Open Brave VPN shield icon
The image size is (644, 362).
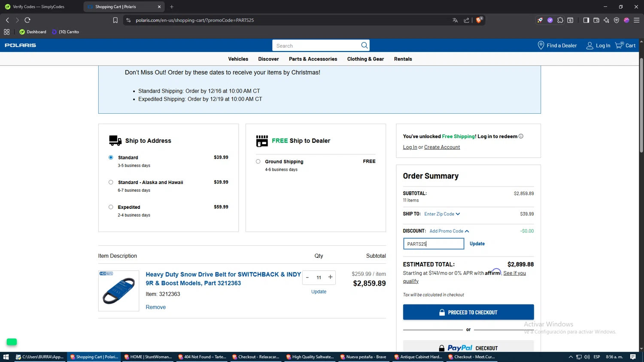[617, 20]
